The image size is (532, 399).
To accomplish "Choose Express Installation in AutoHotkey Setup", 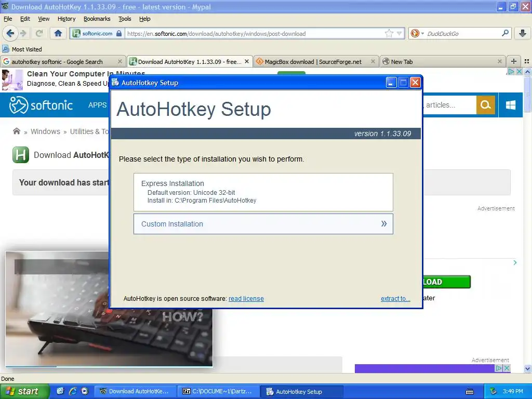I will click(x=263, y=192).
